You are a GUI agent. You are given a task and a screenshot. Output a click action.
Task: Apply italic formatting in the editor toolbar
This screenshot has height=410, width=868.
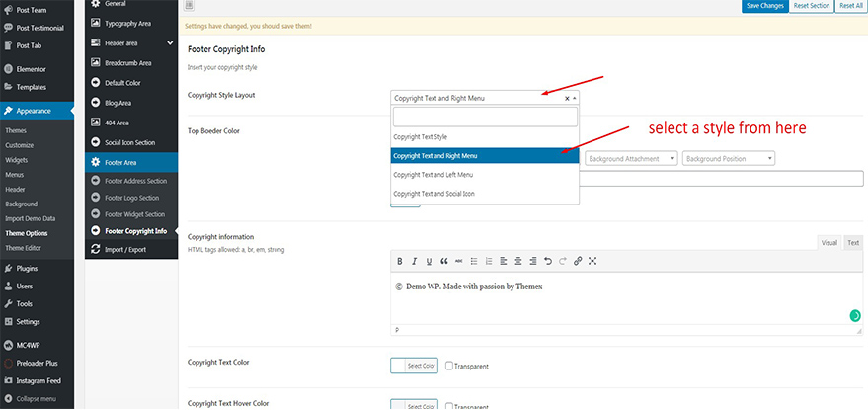click(x=415, y=261)
